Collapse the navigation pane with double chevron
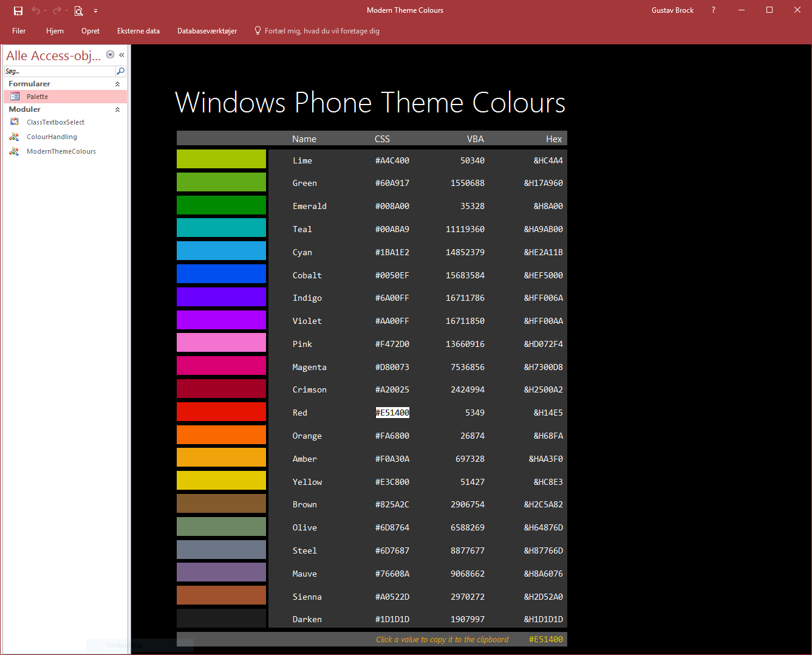Screen dimensions: 812x655 click(121, 55)
